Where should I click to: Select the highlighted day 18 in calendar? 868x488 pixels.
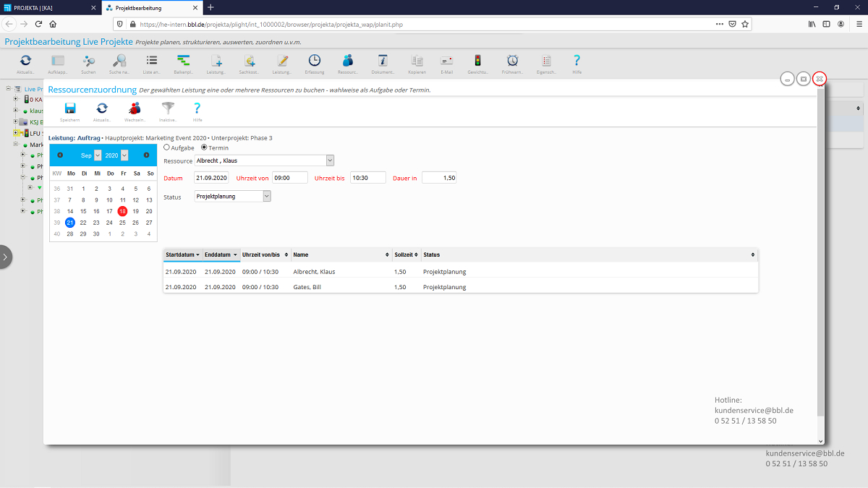coord(123,211)
